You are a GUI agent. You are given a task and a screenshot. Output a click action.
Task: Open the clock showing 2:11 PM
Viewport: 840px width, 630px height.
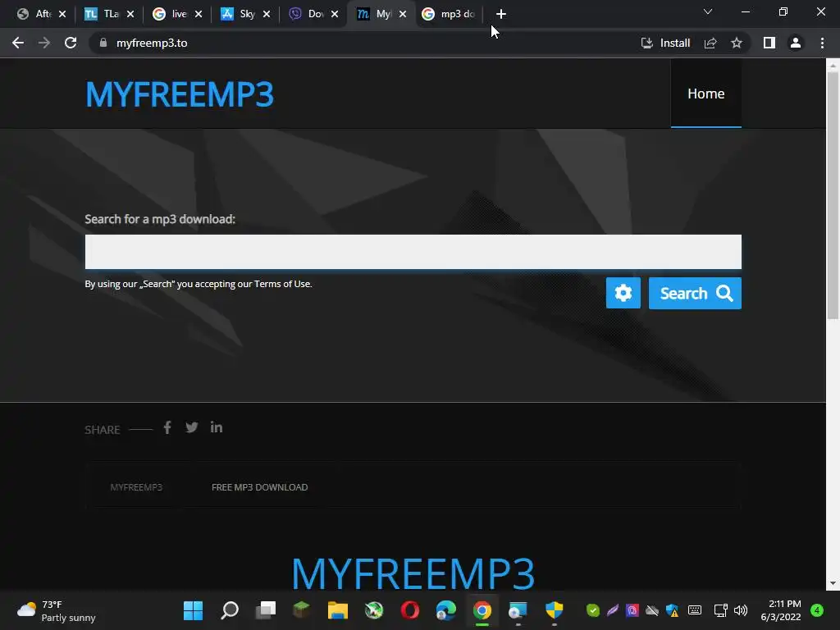[781, 610]
